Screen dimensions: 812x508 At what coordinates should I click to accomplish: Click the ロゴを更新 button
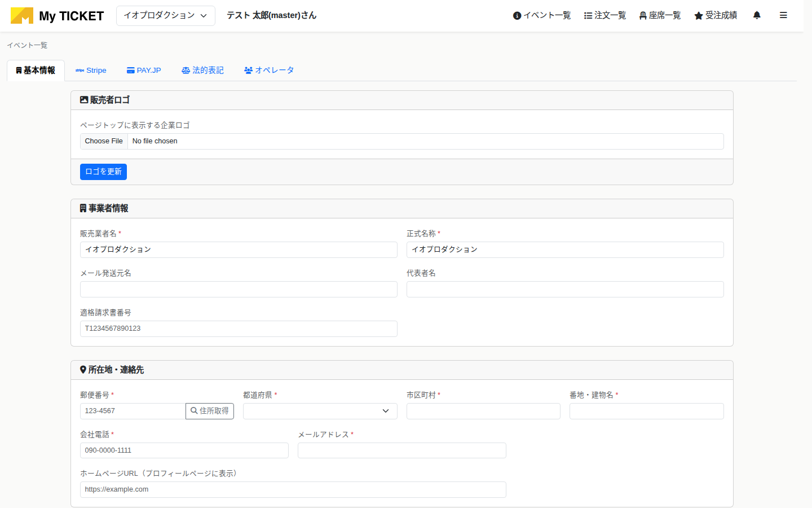103,172
